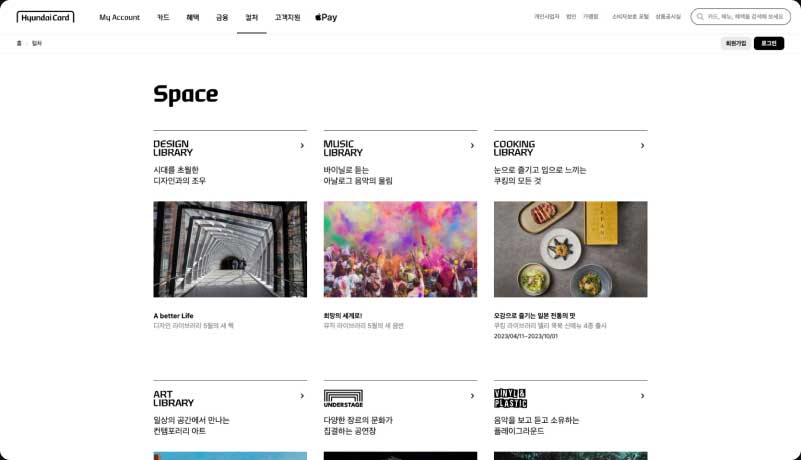Viewport: 801px width, 460px height.
Task: Expand the Design Library chevron arrow
Action: [302, 146]
